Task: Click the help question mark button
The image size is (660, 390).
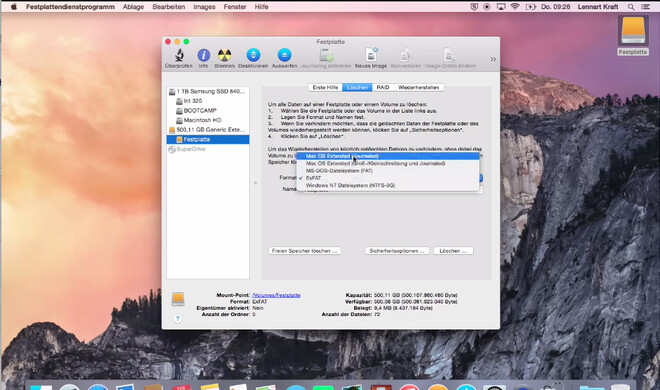Action: pos(178,318)
